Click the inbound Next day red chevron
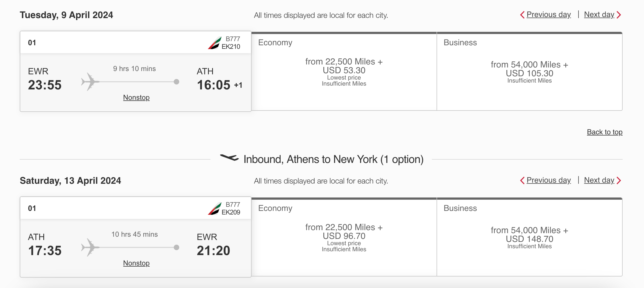 point(619,180)
